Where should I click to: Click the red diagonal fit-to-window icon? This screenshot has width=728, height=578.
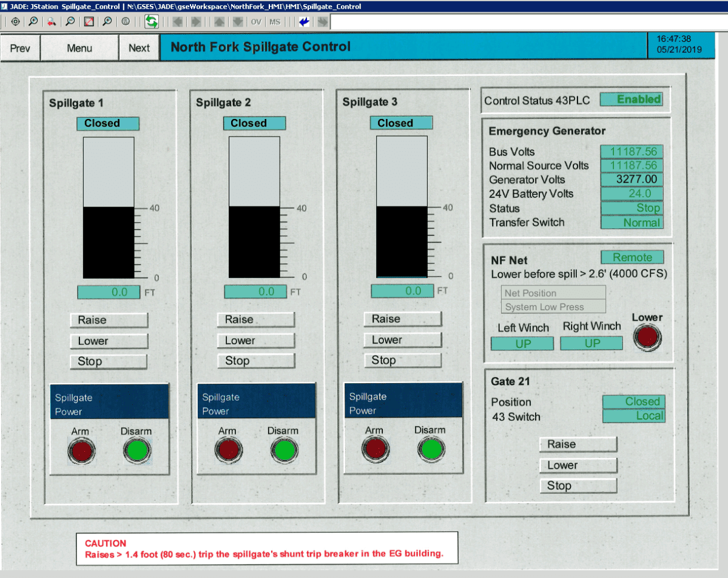(89, 21)
